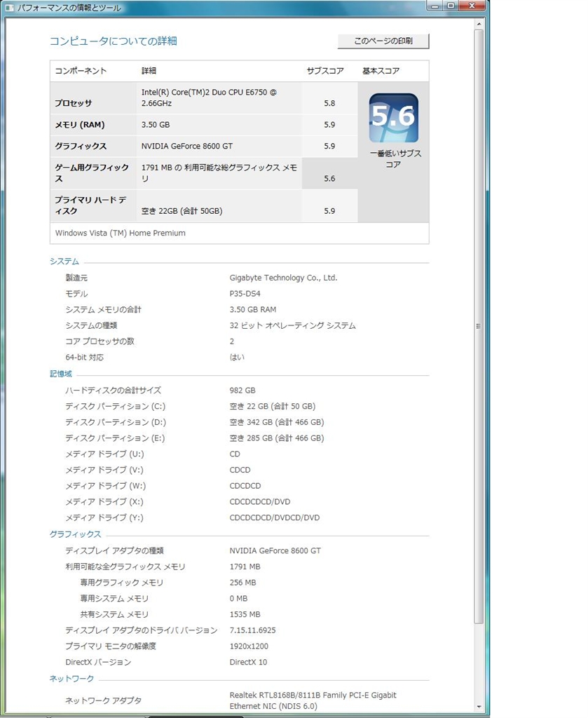Click the 一番低いサブスコア caption
Image resolution: width=588 pixels, height=718 pixels.
coord(395,159)
